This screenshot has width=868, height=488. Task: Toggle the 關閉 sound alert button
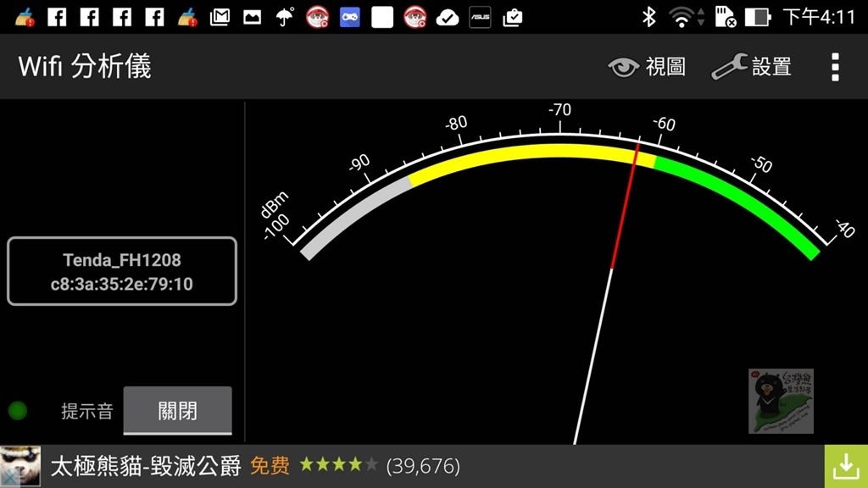tap(177, 411)
